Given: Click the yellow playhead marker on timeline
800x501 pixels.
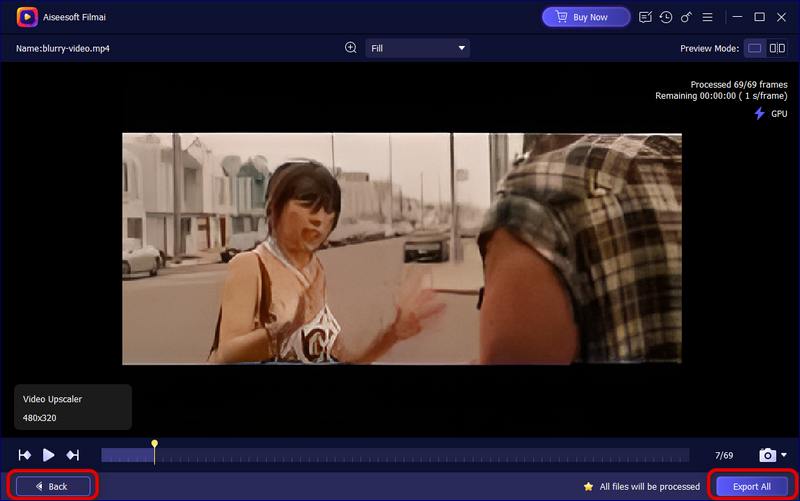Looking at the screenshot, I should 154,444.
